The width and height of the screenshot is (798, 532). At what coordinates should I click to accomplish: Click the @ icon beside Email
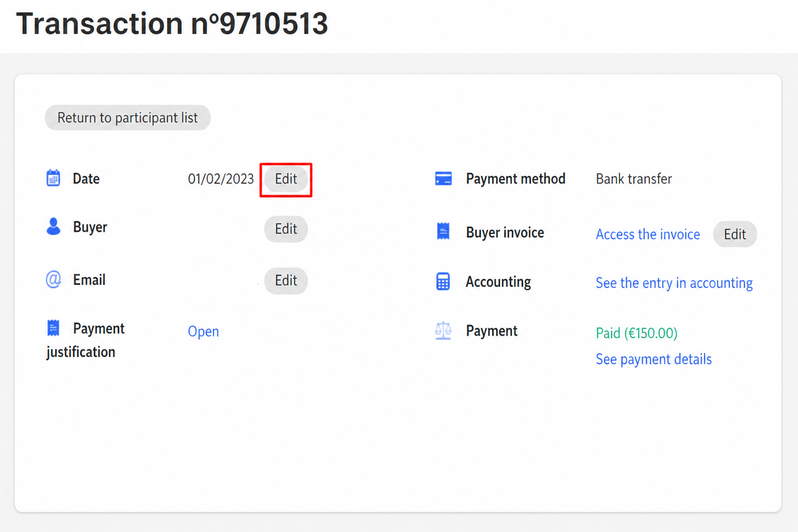click(53, 280)
